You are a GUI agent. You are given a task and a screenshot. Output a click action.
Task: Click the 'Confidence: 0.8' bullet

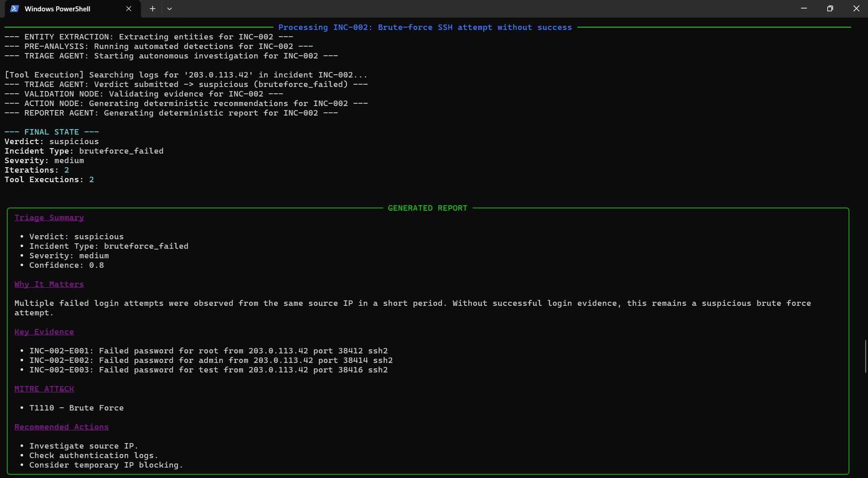point(67,265)
